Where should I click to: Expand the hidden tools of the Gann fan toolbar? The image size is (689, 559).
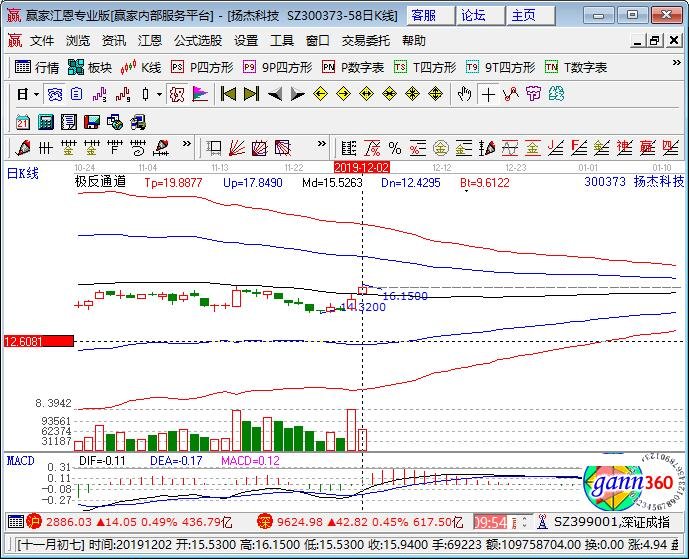pos(322,144)
